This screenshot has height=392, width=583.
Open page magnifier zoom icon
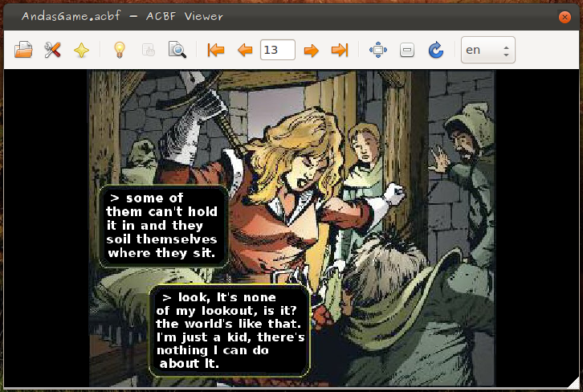(177, 50)
